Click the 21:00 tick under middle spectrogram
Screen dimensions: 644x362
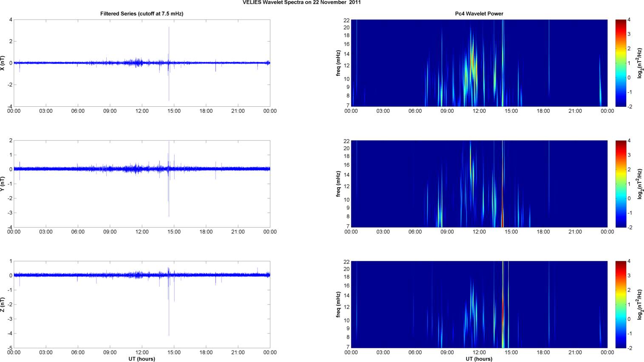click(x=575, y=232)
